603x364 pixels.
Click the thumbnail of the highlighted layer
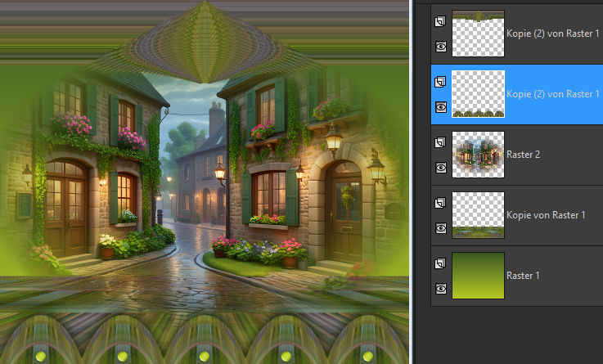(478, 94)
